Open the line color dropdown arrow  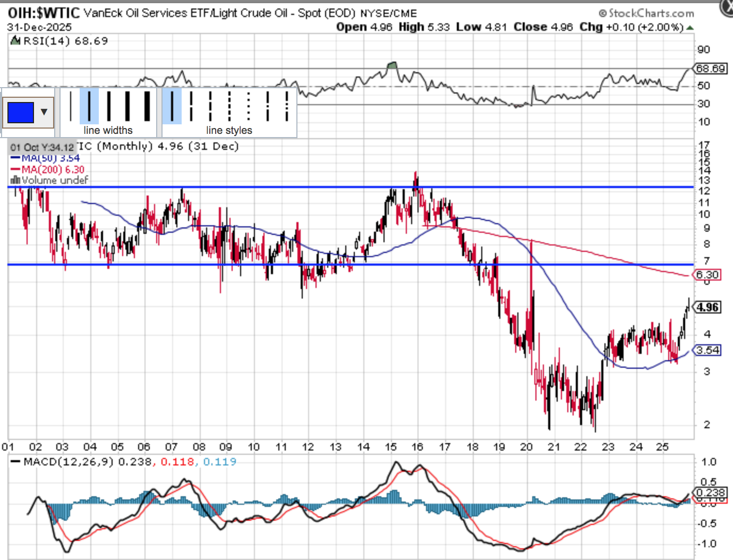click(44, 112)
